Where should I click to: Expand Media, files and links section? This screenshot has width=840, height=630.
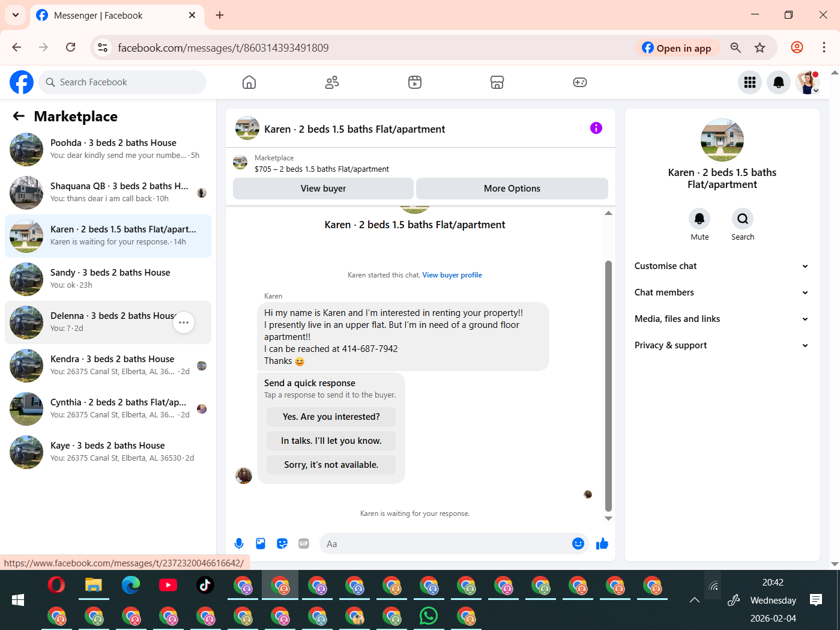[722, 319]
